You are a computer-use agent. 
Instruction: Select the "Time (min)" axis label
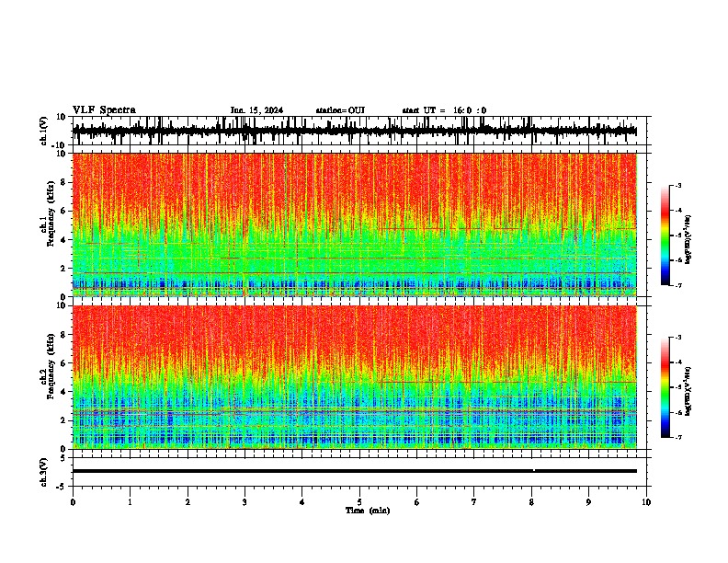click(x=368, y=511)
